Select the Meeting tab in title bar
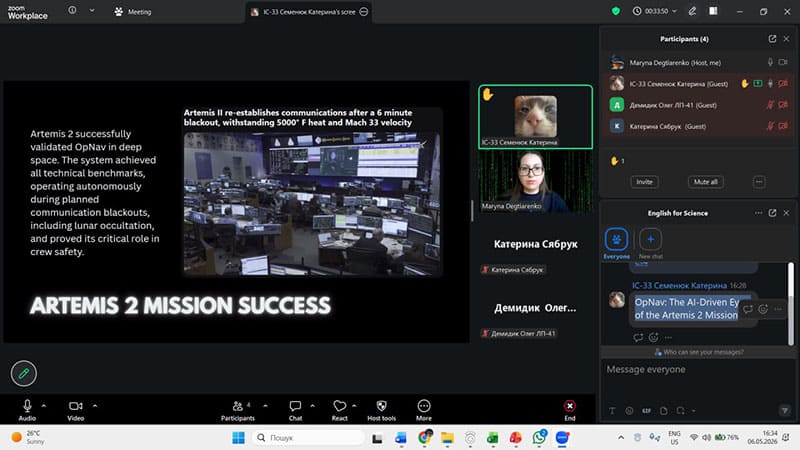The height and width of the screenshot is (450, 800). (133, 12)
